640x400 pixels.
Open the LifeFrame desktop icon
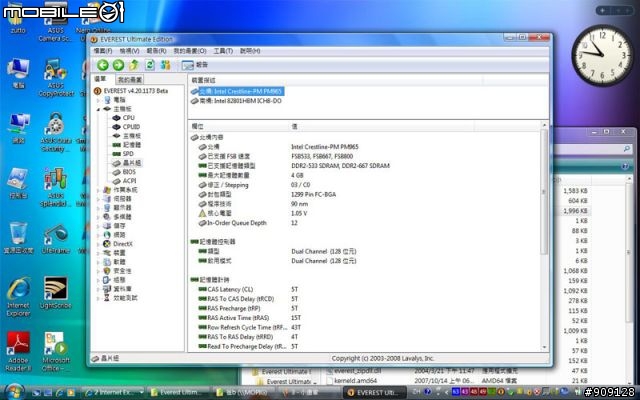coord(56,238)
